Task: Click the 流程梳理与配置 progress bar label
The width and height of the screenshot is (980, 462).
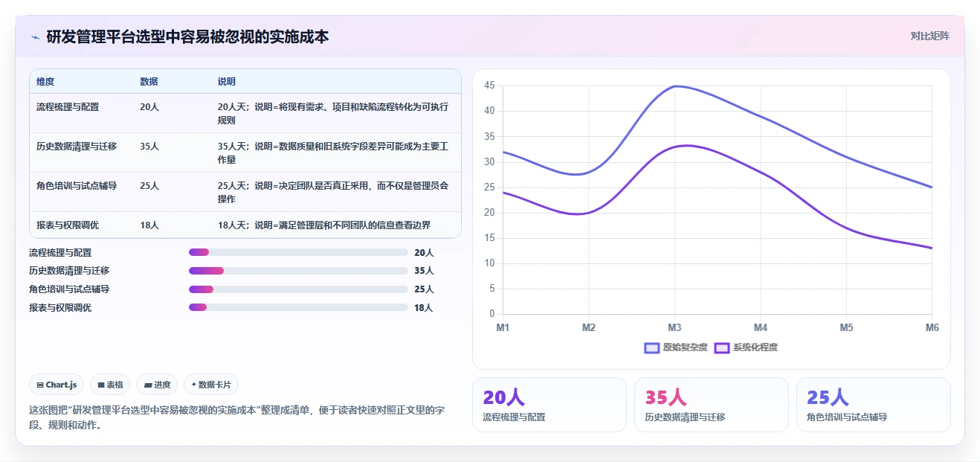Action: click(x=60, y=253)
